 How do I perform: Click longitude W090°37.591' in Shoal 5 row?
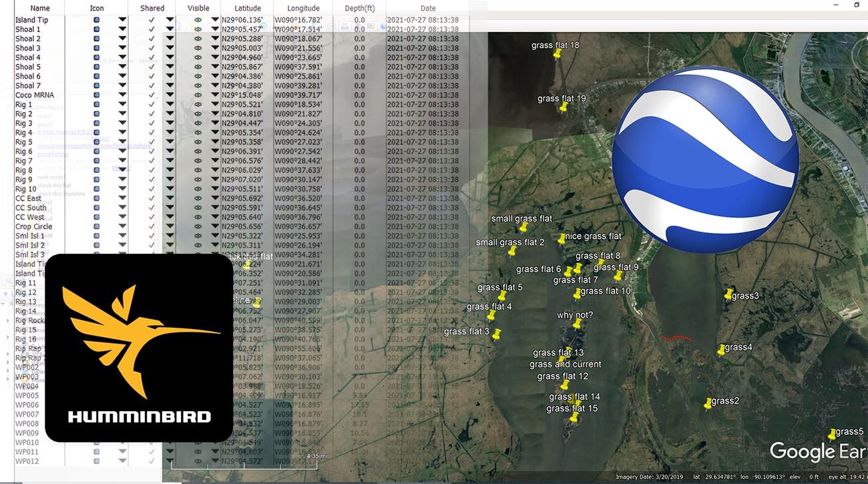pos(298,67)
